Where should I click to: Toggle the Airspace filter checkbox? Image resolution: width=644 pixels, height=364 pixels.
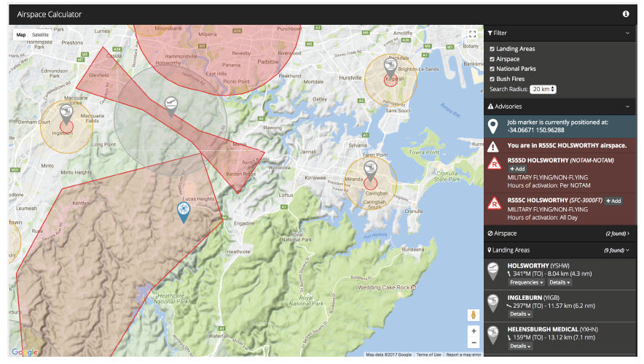click(x=492, y=59)
